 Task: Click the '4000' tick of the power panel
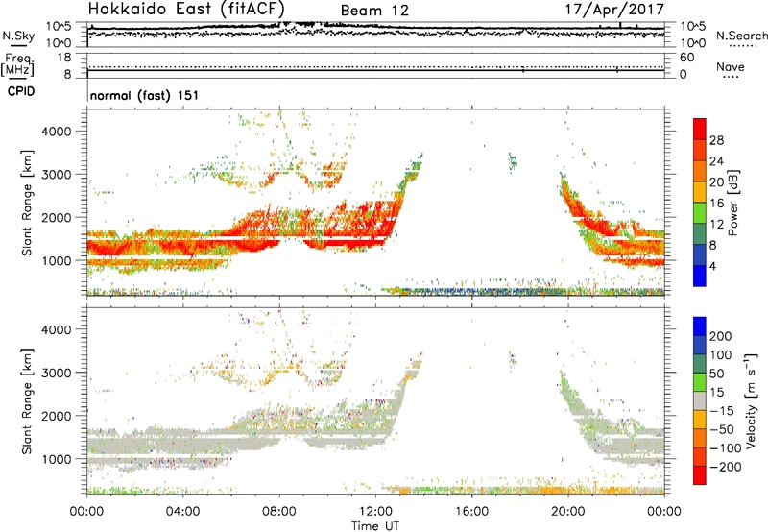click(56, 132)
